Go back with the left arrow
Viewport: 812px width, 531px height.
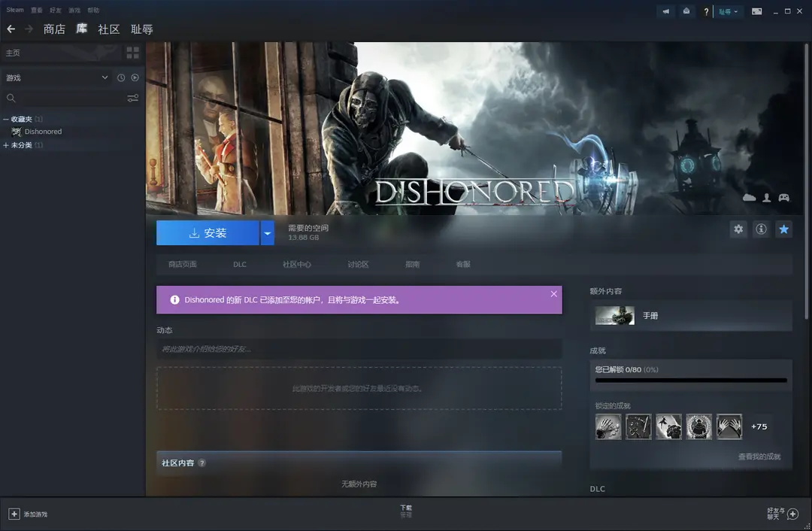[x=11, y=29]
